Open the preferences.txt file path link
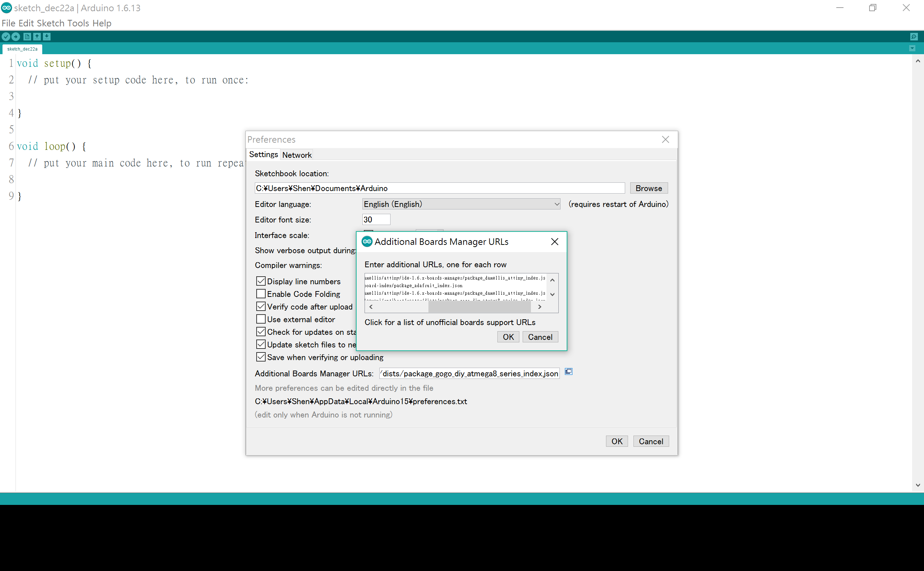The image size is (924, 571). [x=361, y=402]
